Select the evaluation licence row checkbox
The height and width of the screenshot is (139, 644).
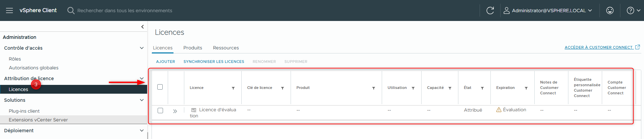(x=160, y=111)
